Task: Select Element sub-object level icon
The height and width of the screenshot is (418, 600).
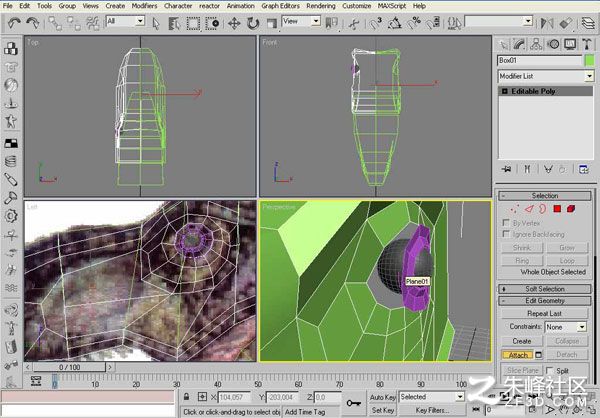Action: tap(571, 209)
